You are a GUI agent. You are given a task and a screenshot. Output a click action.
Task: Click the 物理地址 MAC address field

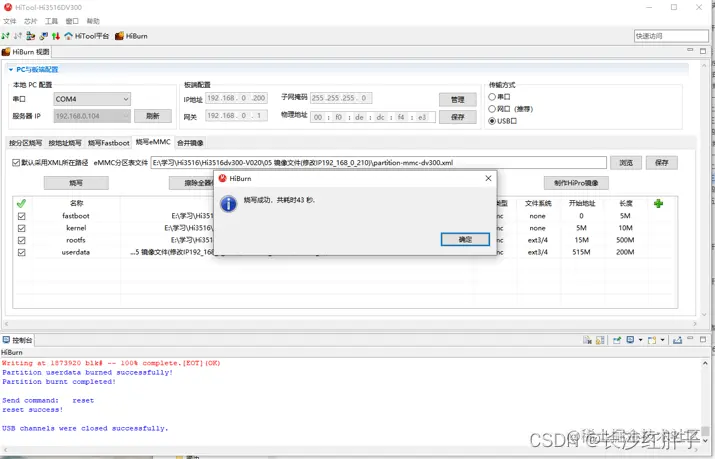tap(373, 117)
